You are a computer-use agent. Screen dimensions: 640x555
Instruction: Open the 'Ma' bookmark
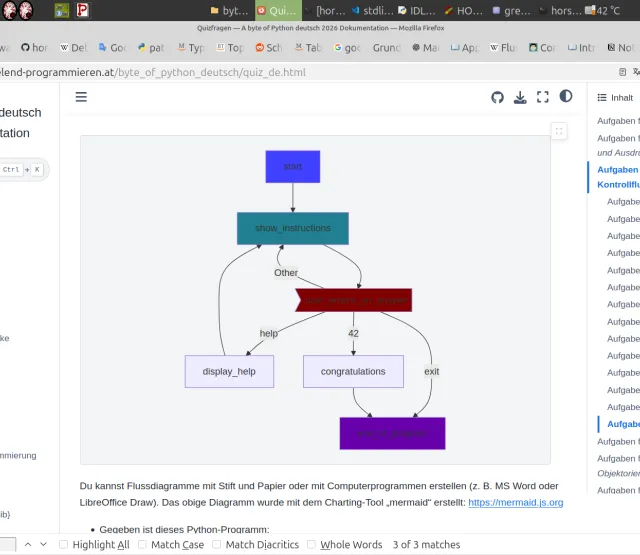pos(426,48)
